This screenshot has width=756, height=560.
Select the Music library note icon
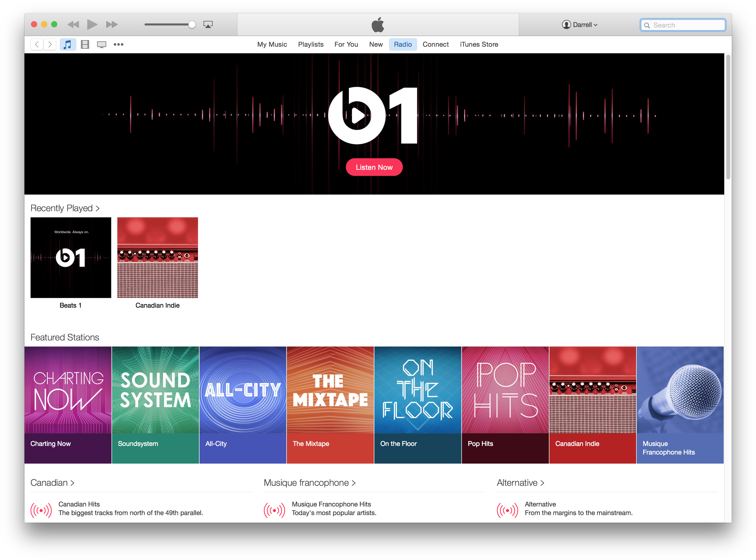(68, 44)
